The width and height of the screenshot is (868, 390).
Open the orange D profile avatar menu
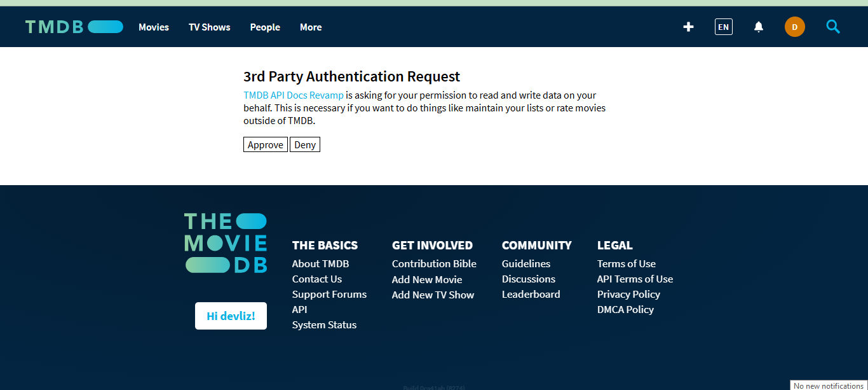click(x=795, y=27)
